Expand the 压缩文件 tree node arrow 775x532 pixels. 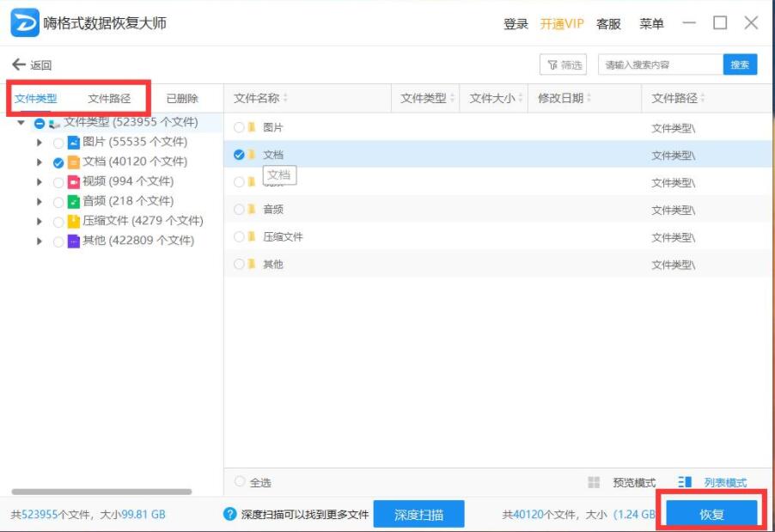pos(40,222)
